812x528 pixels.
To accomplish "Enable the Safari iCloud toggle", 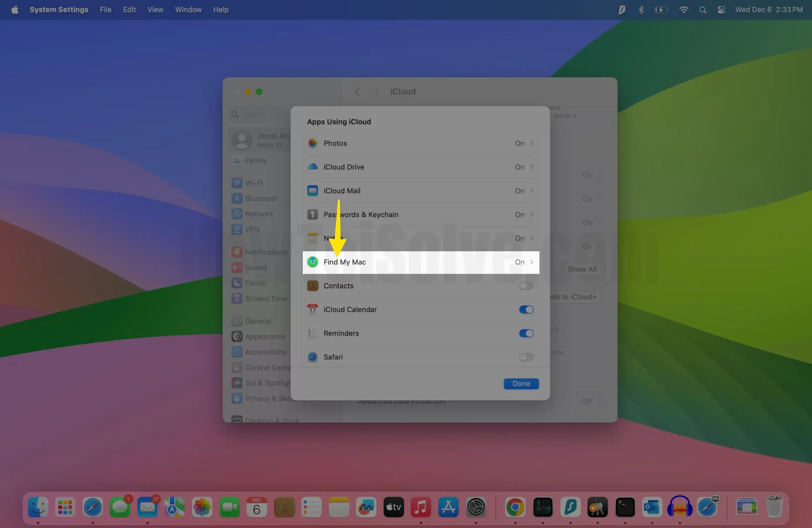I will pyautogui.click(x=526, y=357).
